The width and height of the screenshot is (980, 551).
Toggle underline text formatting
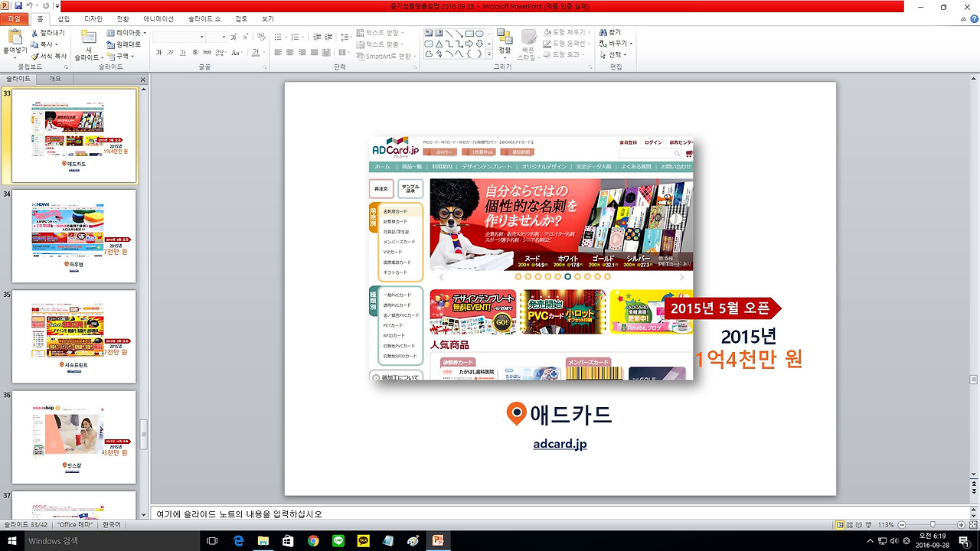183,53
